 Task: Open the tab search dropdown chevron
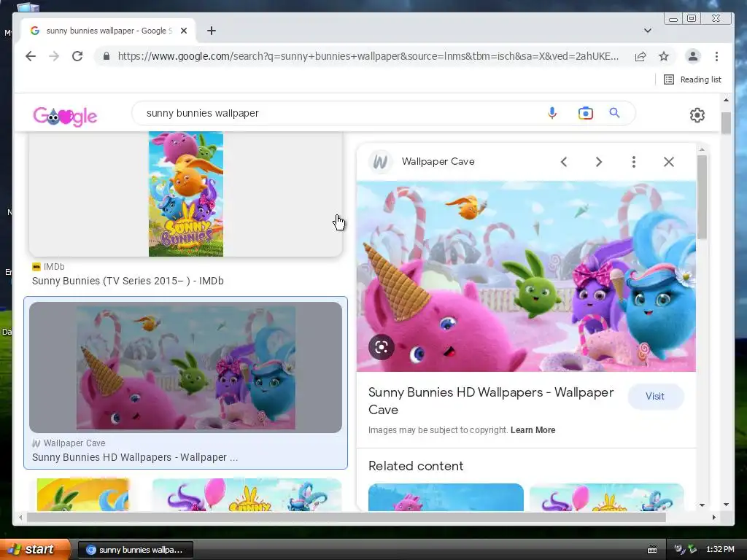click(x=648, y=31)
